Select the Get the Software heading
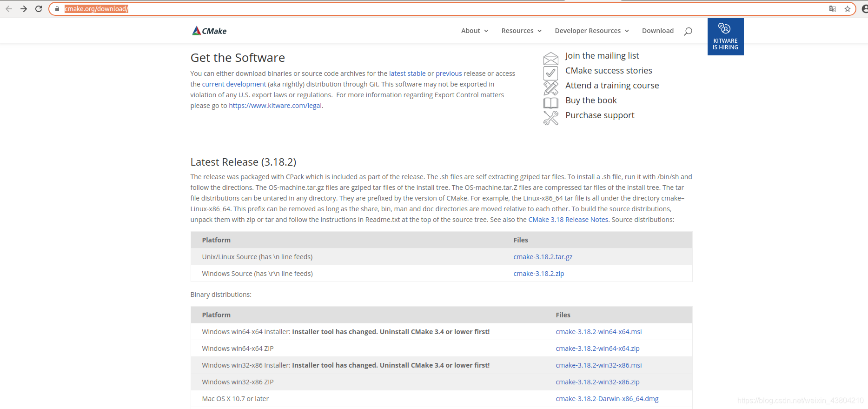Viewport: 868px width, 409px height. (238, 58)
